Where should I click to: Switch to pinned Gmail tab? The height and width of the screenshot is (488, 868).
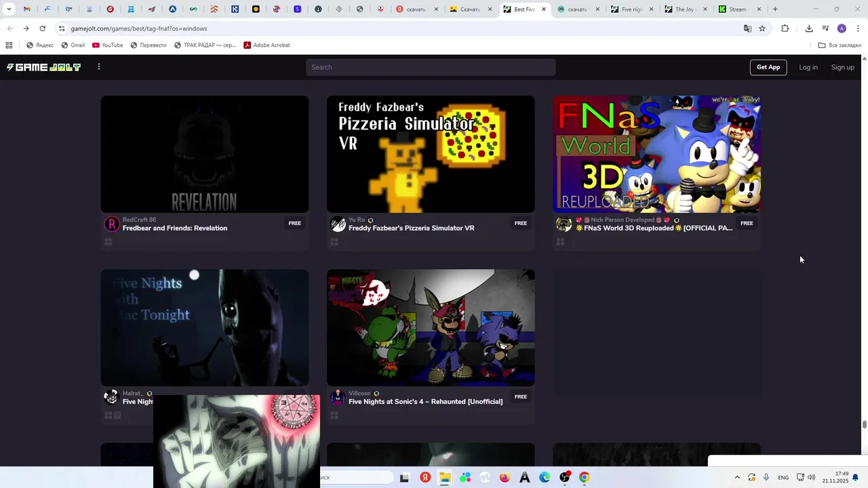tap(27, 9)
